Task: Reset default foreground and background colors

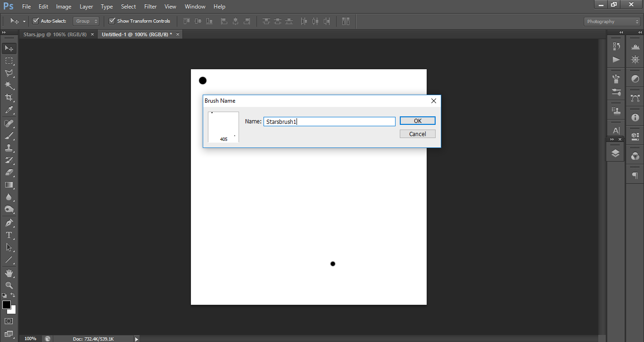Action: click(4, 295)
